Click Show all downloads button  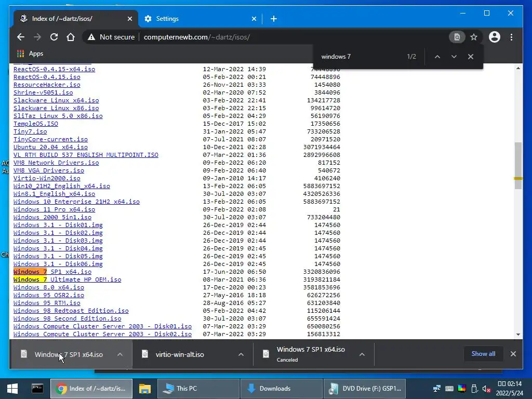point(483,354)
